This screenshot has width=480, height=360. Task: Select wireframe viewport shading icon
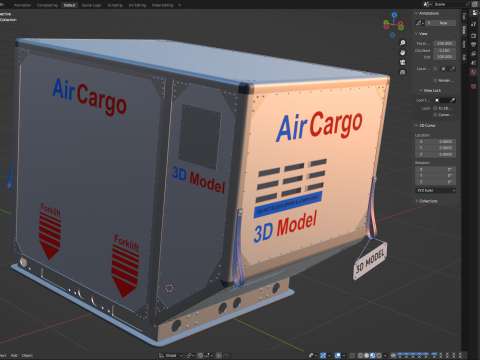[360, 355]
